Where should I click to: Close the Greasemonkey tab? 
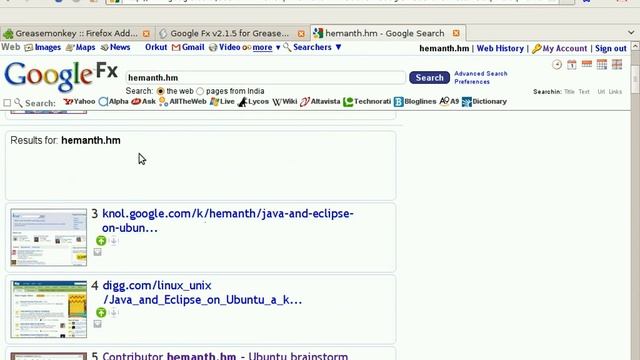point(146,33)
